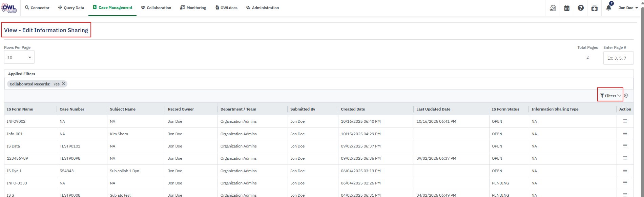Open table column settings gear

(x=626, y=96)
